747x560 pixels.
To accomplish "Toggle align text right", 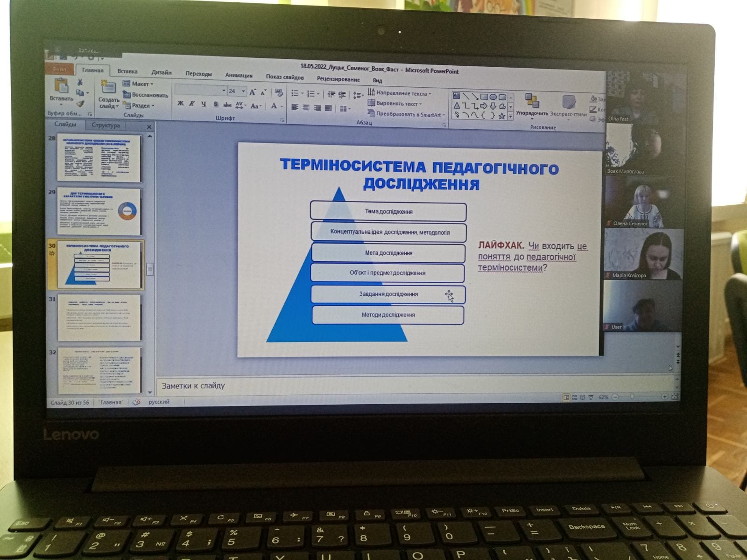I will (x=317, y=108).
